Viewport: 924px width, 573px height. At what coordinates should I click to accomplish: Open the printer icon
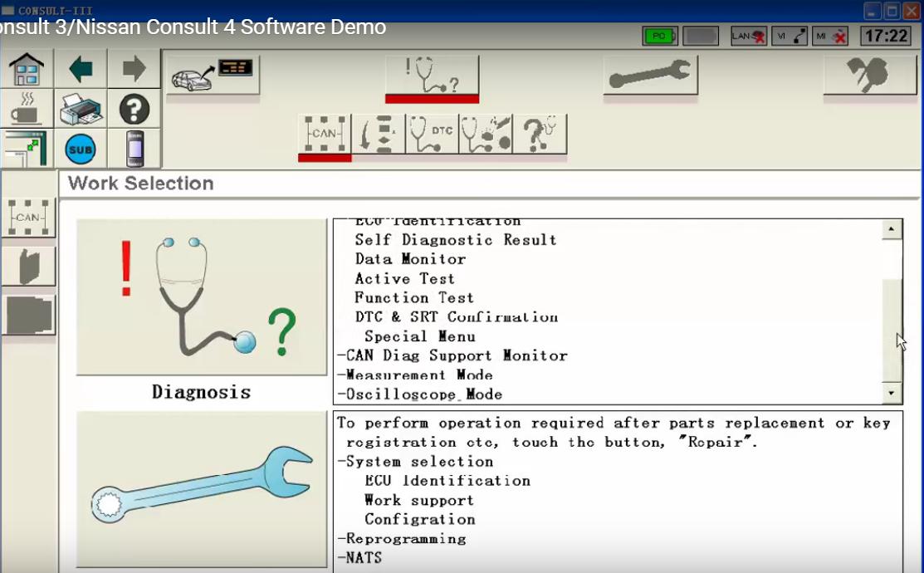click(x=81, y=109)
